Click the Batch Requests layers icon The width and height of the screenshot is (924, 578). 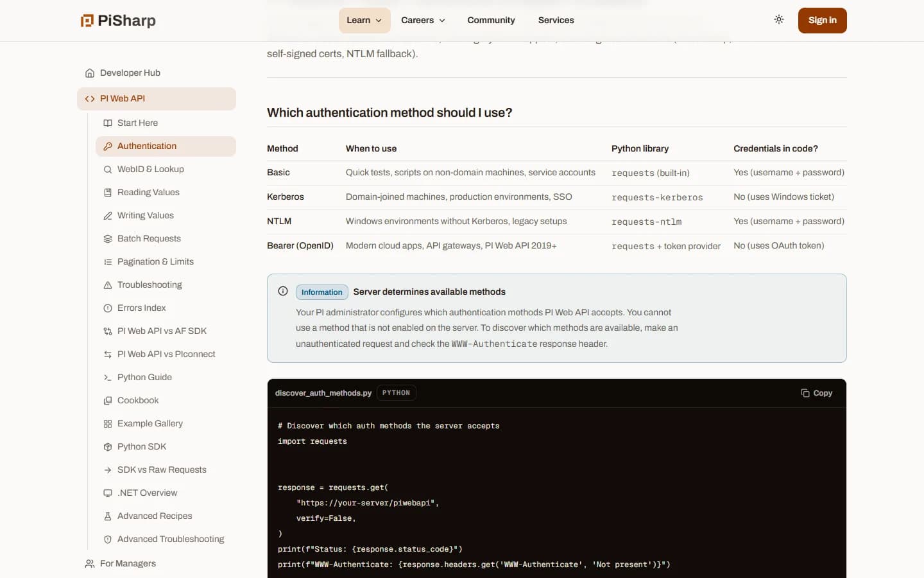coord(108,239)
